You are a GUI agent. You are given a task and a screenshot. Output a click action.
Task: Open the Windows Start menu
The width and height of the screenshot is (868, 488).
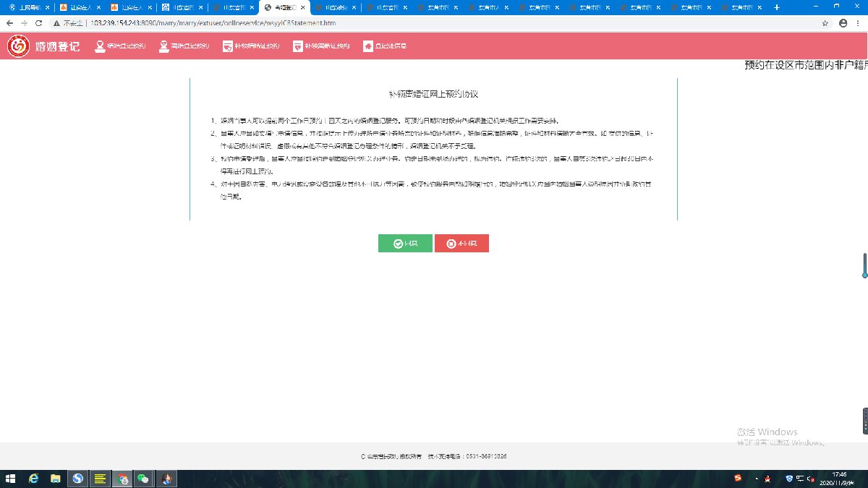click(x=11, y=479)
